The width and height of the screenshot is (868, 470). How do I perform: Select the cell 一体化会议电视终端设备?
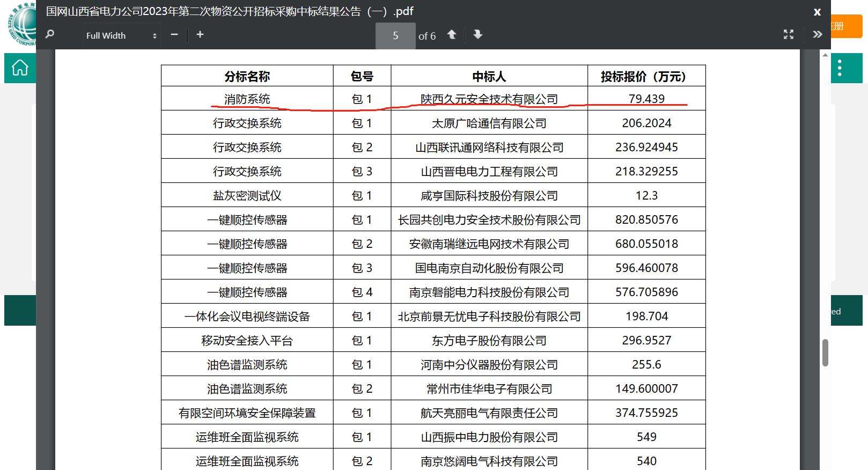click(x=247, y=317)
